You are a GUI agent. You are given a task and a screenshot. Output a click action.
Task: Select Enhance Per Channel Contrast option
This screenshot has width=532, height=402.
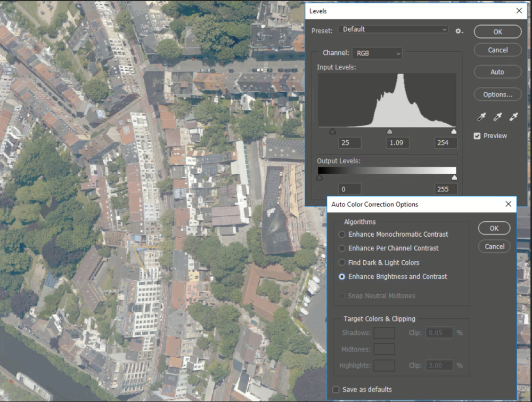coord(342,248)
